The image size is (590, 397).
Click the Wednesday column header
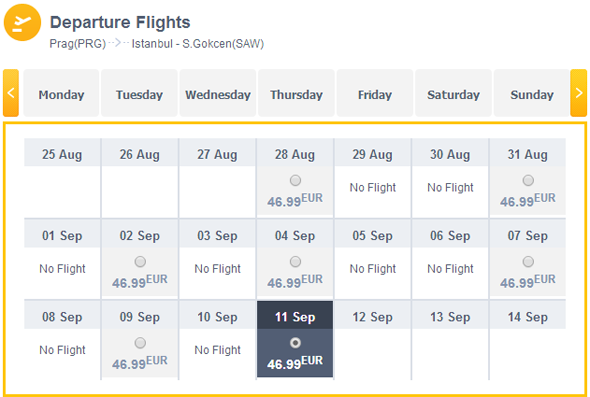pyautogui.click(x=218, y=93)
